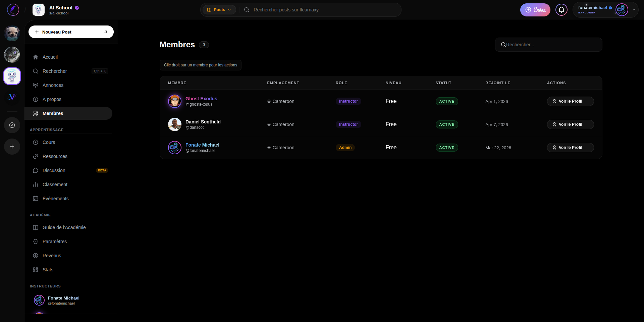This screenshot has width=644, height=322.
Task: Click the plus icon to add community
Action: click(12, 147)
